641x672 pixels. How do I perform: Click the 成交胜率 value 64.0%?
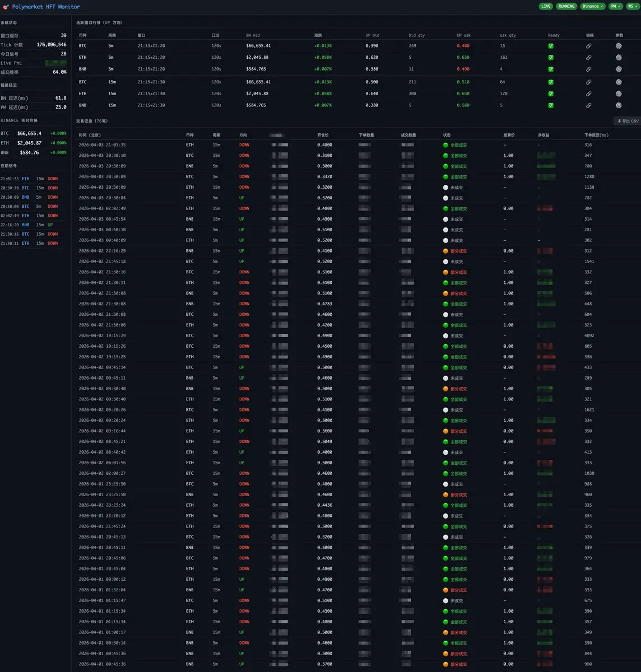[x=59, y=72]
